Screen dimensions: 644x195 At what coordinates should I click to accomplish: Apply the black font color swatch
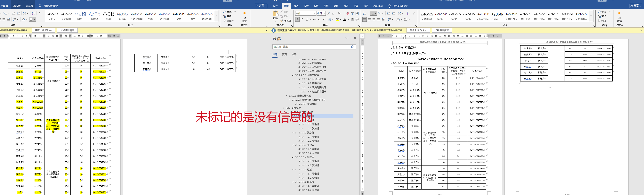tap(345, 19)
